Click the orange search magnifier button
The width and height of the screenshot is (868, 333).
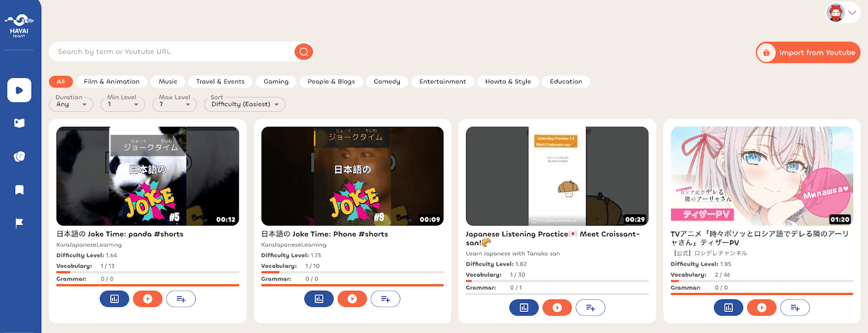coord(304,52)
